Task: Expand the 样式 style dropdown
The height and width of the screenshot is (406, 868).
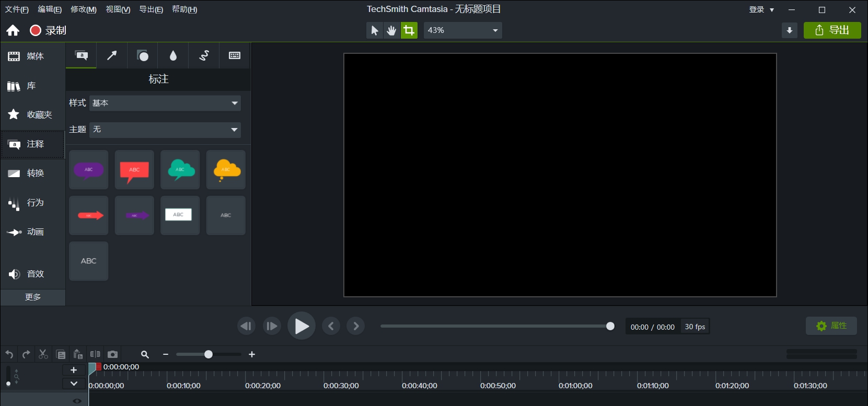Action: tap(165, 103)
